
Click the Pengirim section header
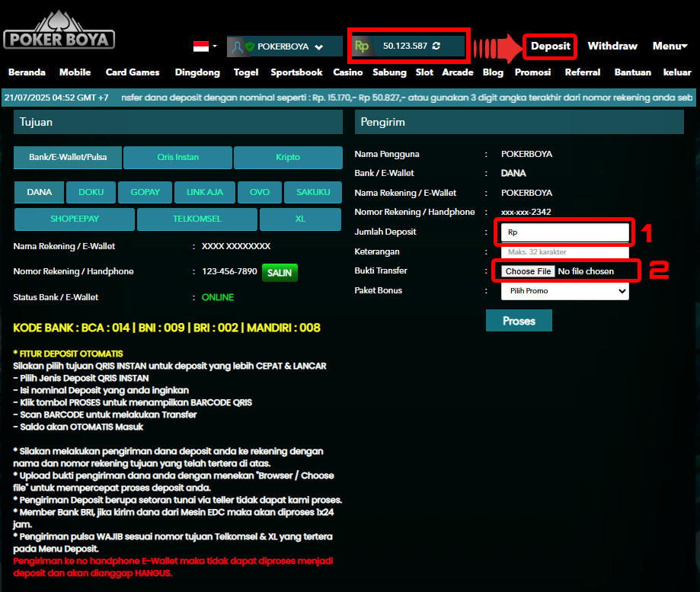tap(519, 122)
